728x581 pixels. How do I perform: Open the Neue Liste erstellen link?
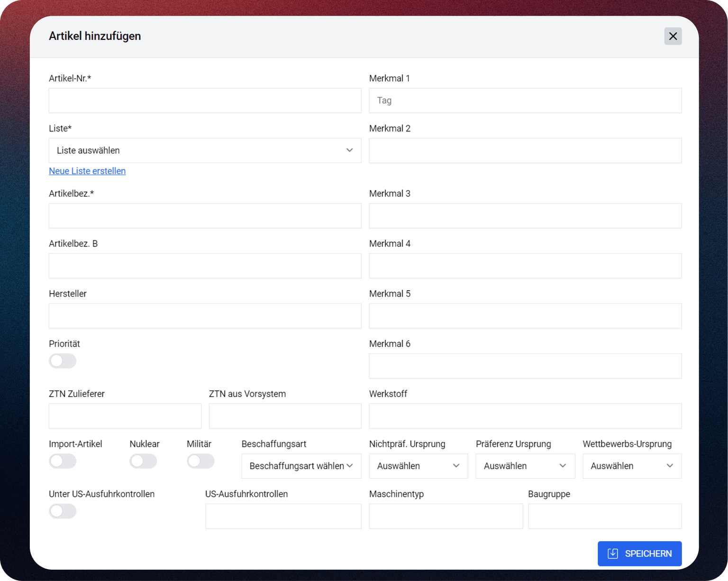pyautogui.click(x=87, y=171)
